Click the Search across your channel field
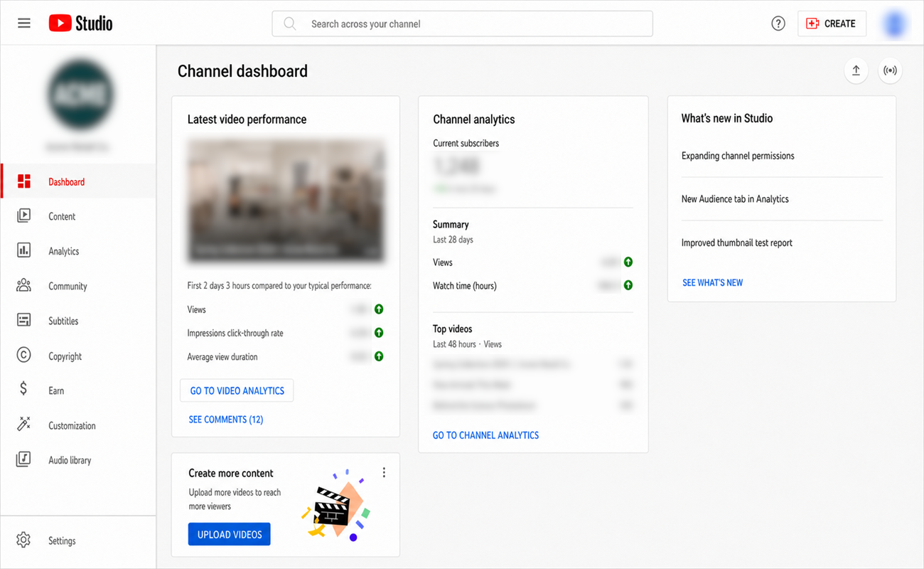The height and width of the screenshot is (569, 924). (462, 23)
